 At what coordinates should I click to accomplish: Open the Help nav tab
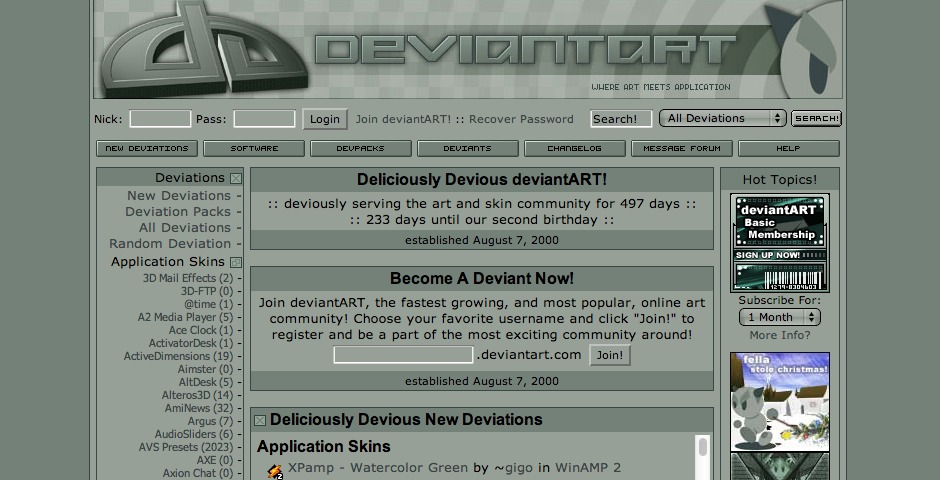tap(788, 149)
